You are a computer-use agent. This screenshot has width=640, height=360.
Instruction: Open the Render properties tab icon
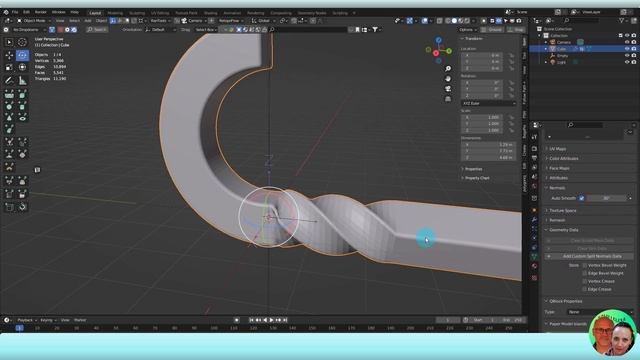pos(534,149)
